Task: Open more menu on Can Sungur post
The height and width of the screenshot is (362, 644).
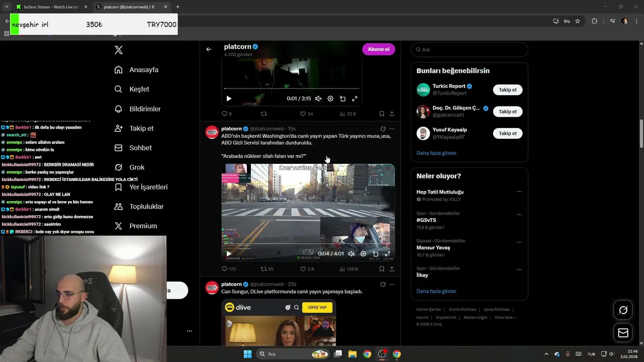Action: [x=392, y=284]
